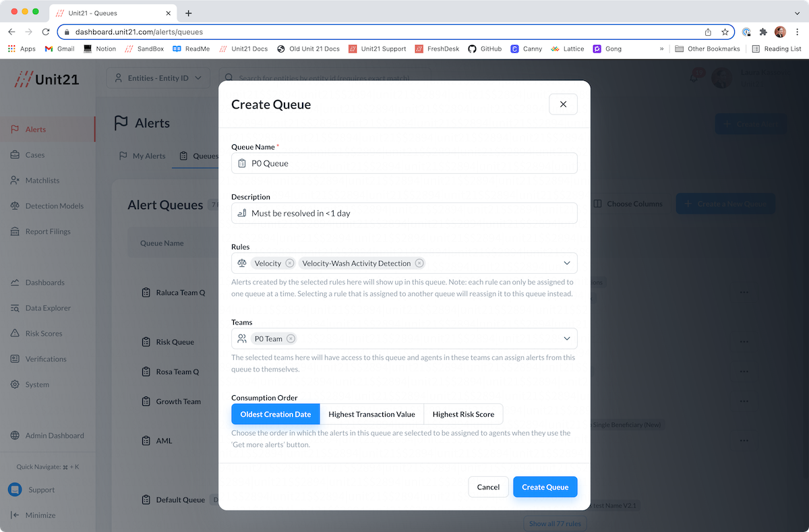Click the Raluca Team Q queue row
The height and width of the screenshot is (532, 809).
pyautogui.click(x=173, y=293)
